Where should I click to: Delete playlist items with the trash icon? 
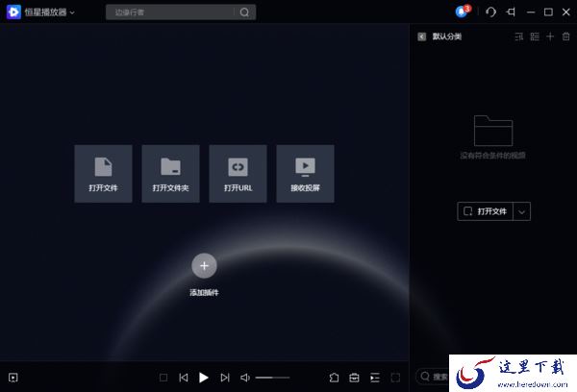tap(566, 37)
